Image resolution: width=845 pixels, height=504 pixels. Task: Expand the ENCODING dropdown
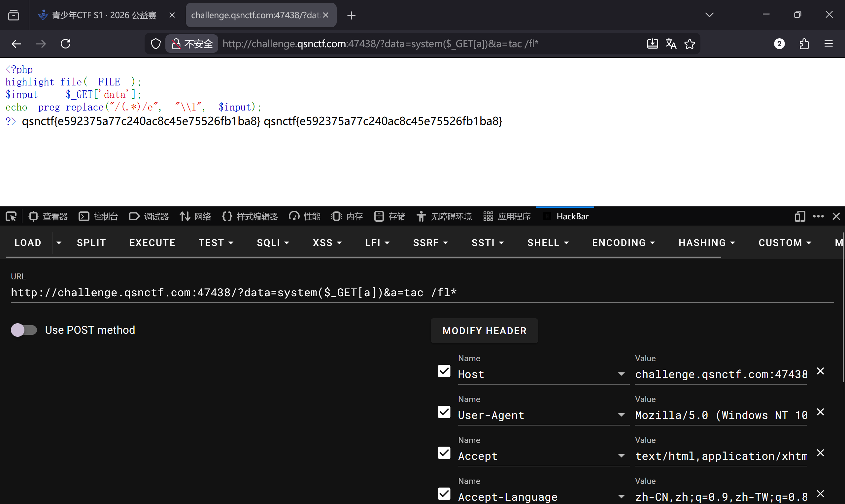tap(623, 243)
